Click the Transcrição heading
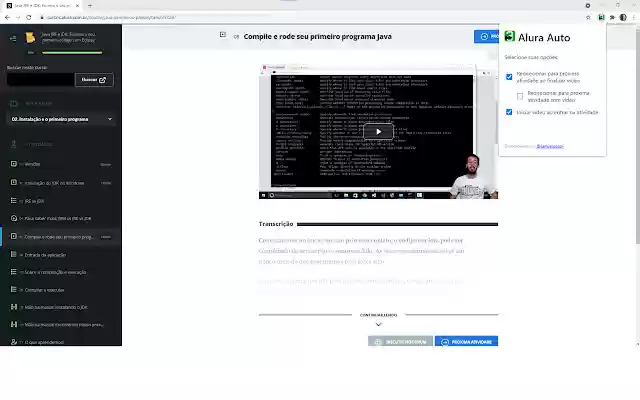 pos(276,224)
